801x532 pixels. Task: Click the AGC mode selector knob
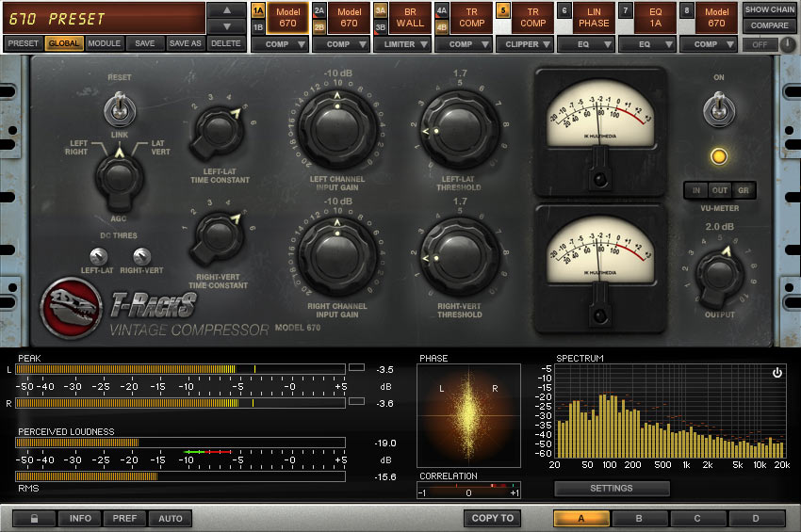point(119,178)
